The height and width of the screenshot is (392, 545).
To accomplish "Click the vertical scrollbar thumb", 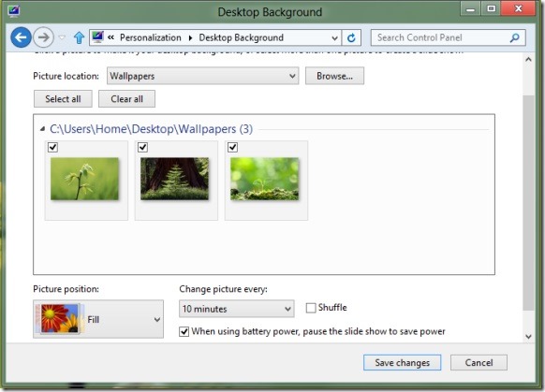I will tap(529, 202).
